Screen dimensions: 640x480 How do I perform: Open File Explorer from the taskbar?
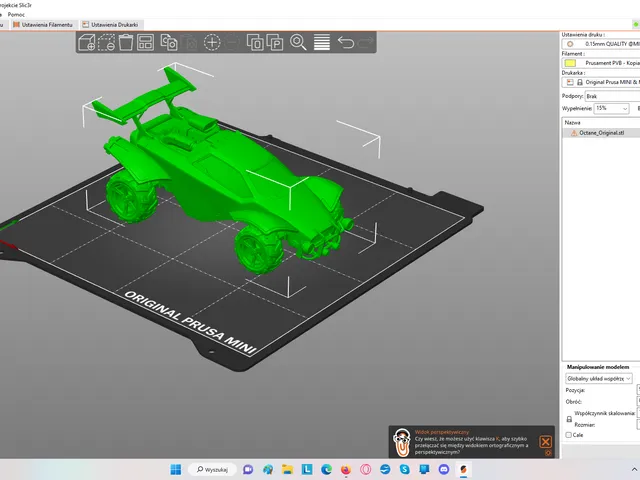[287, 469]
